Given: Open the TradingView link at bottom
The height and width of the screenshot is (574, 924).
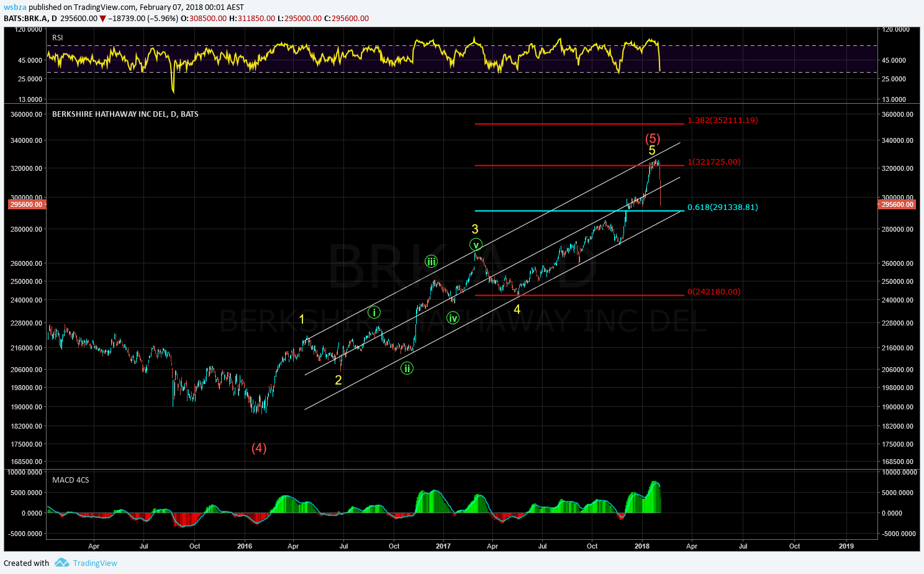Looking at the screenshot, I should [x=95, y=563].
